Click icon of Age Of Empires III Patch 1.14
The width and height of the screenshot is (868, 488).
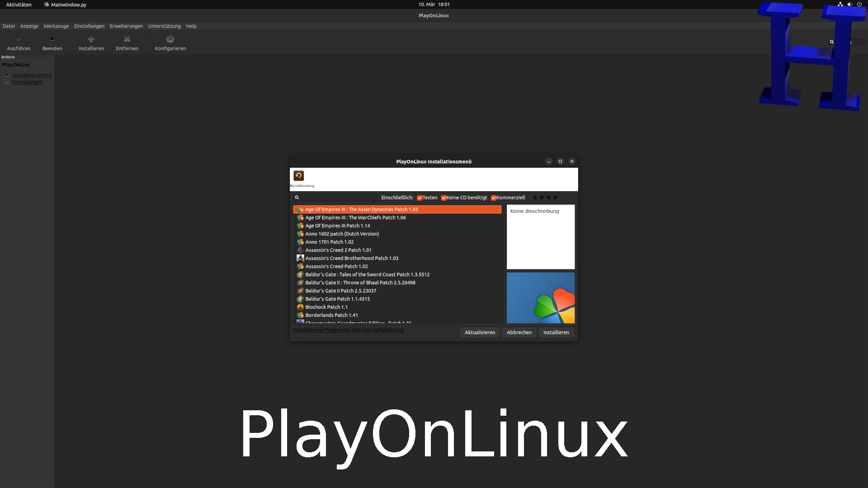300,225
